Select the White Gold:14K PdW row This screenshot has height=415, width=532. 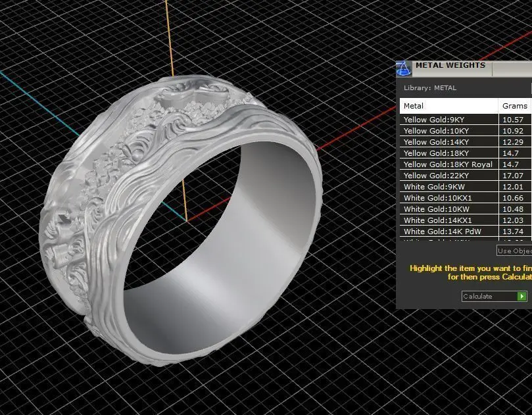(x=466, y=232)
